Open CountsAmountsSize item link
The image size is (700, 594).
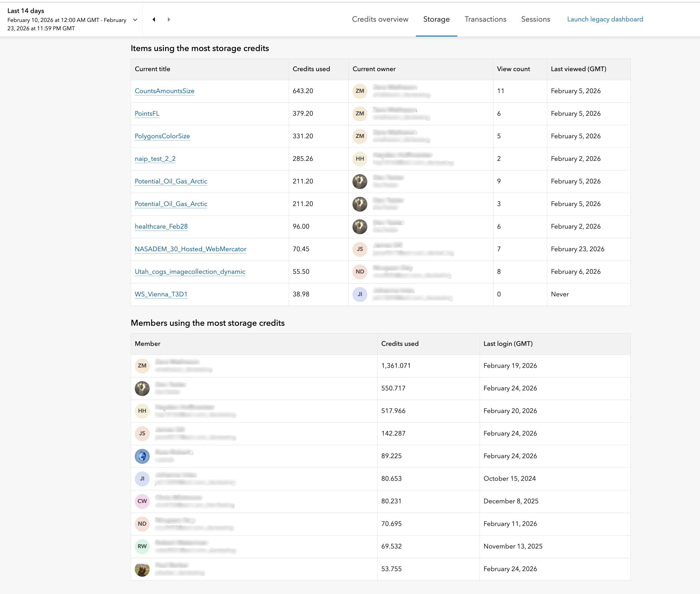click(x=164, y=91)
